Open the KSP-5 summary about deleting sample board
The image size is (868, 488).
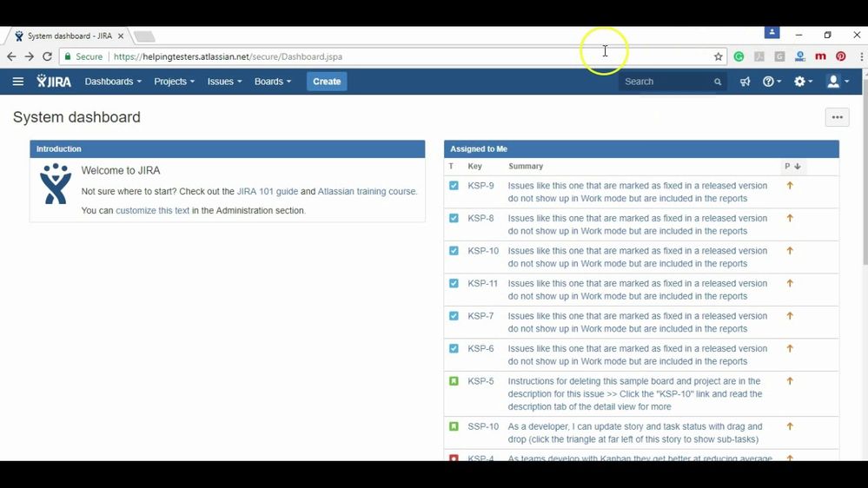coord(635,394)
